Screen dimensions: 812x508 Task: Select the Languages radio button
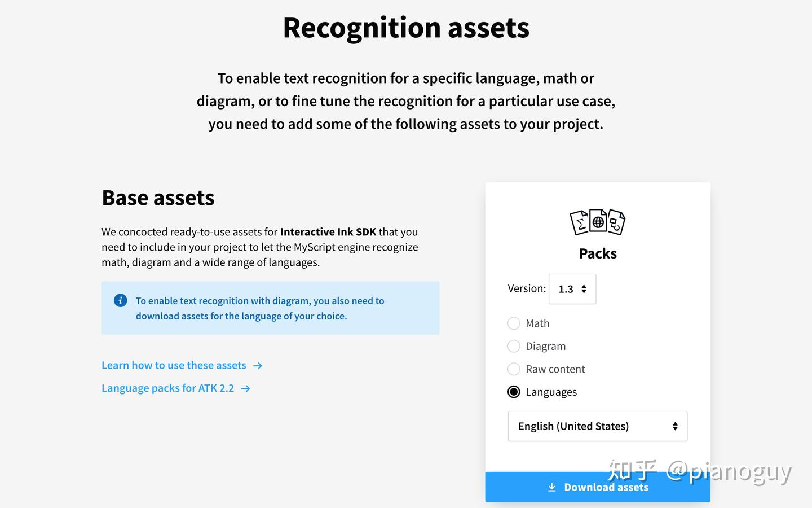(514, 391)
